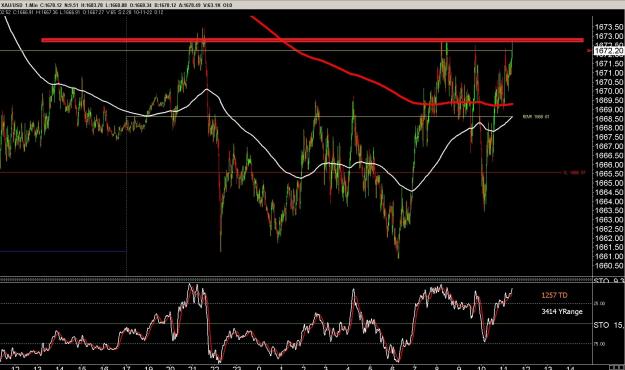Click the 1663.00 price axis label
Image resolution: width=625 pixels, height=370 pixels.
[609, 220]
